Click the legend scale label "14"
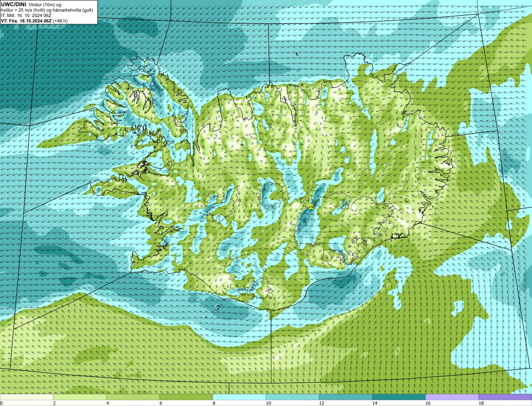 (x=375, y=403)
